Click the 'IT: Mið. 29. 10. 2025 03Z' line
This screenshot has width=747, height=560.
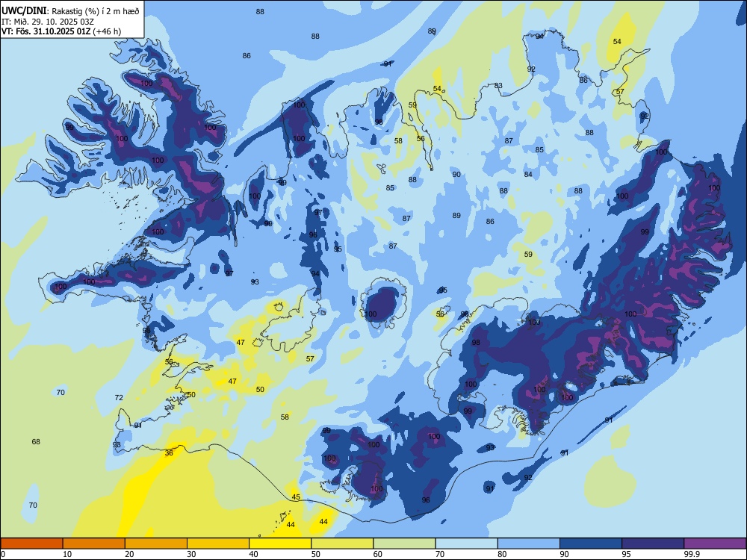coord(48,22)
